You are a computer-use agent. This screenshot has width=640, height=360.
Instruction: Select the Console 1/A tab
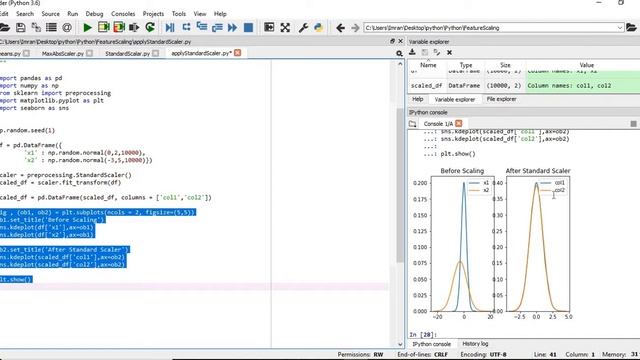click(x=438, y=124)
